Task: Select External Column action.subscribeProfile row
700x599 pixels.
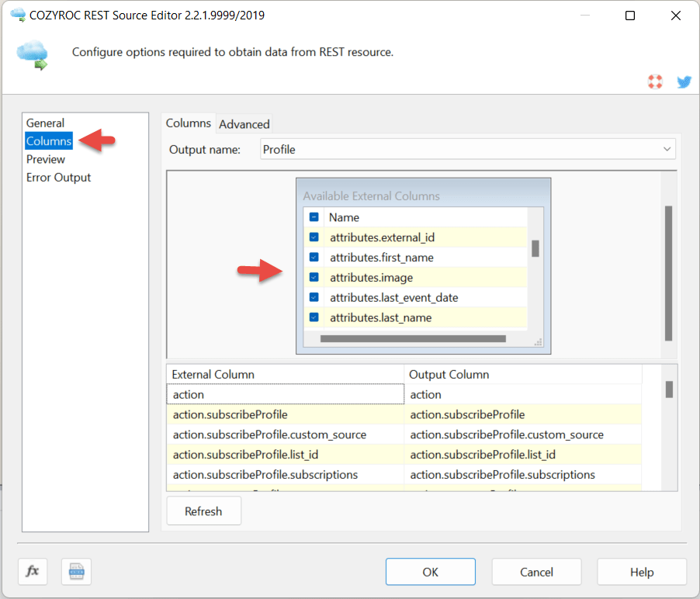Action: (x=286, y=414)
